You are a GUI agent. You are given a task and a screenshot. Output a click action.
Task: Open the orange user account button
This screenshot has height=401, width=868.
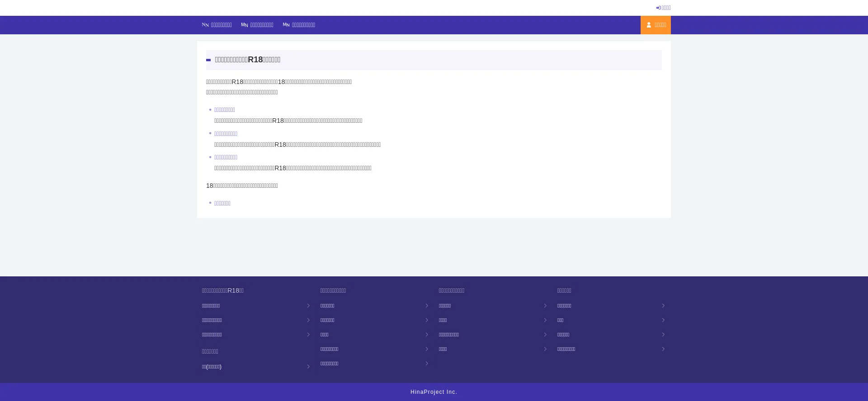(656, 25)
